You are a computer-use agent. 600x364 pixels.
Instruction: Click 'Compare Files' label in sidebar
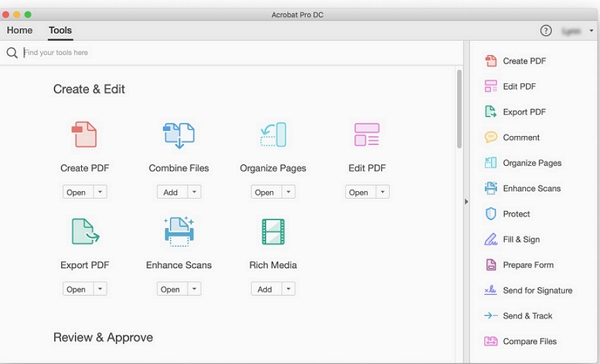530,341
